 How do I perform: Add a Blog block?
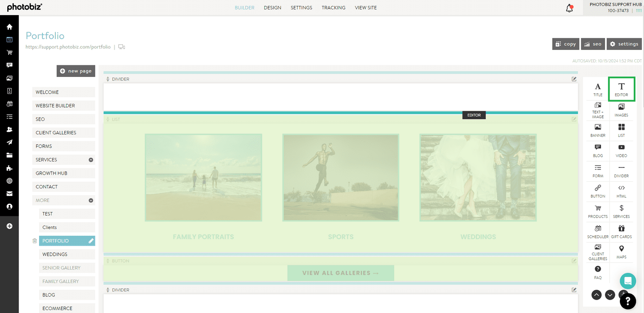(x=598, y=151)
